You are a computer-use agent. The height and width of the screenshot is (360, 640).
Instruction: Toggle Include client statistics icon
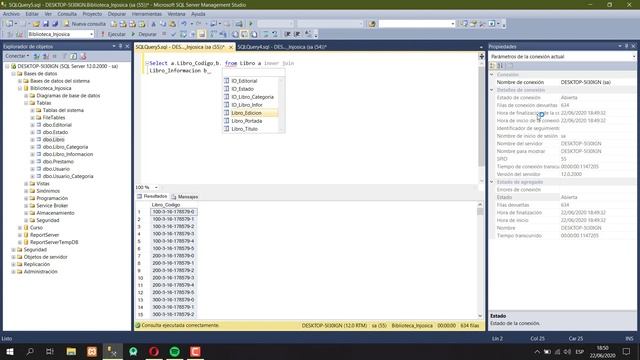coord(223,34)
